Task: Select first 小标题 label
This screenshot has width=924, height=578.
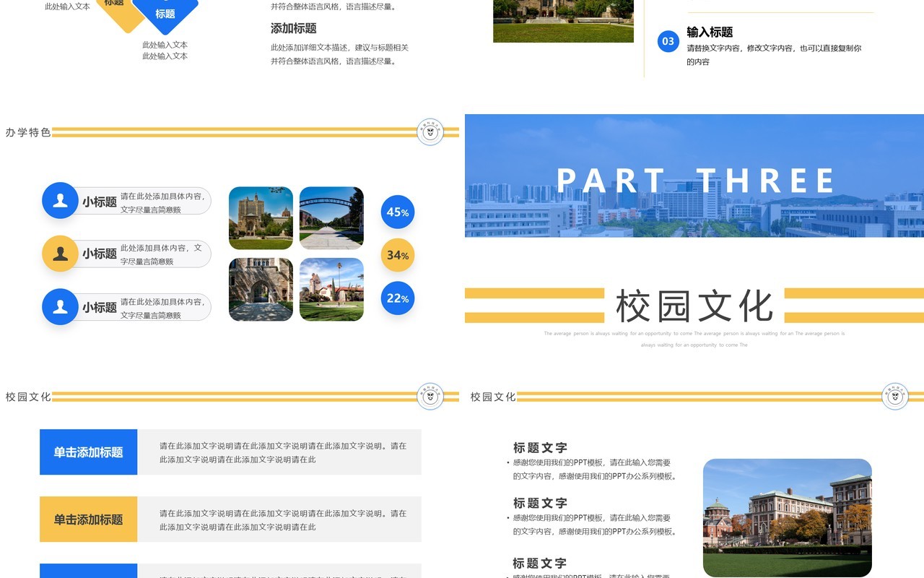Action: [100, 202]
